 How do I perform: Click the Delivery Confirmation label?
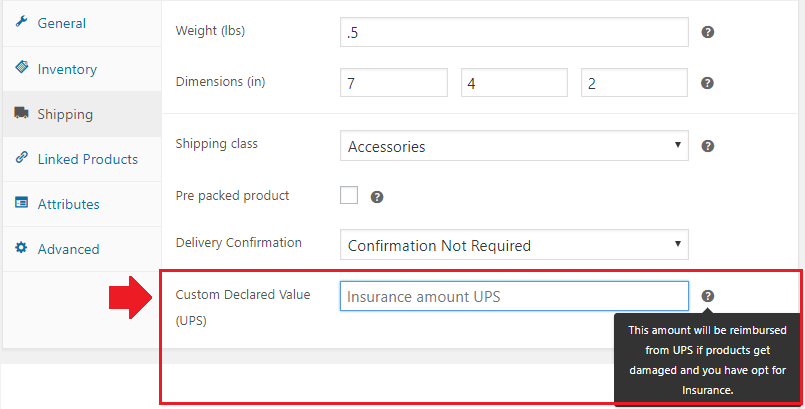(239, 243)
